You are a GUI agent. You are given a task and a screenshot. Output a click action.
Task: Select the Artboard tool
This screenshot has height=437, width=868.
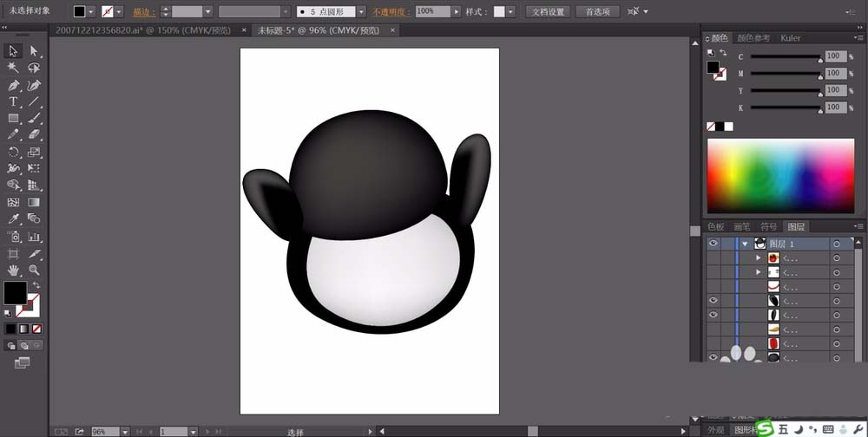13,253
